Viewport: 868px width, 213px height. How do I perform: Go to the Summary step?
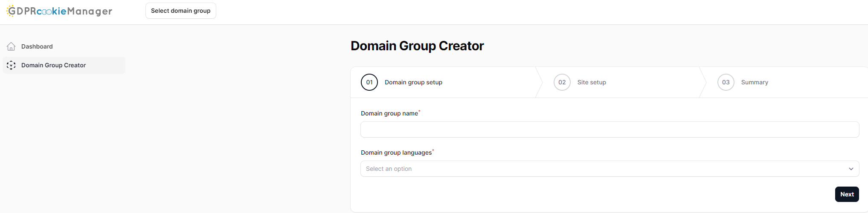pyautogui.click(x=755, y=82)
